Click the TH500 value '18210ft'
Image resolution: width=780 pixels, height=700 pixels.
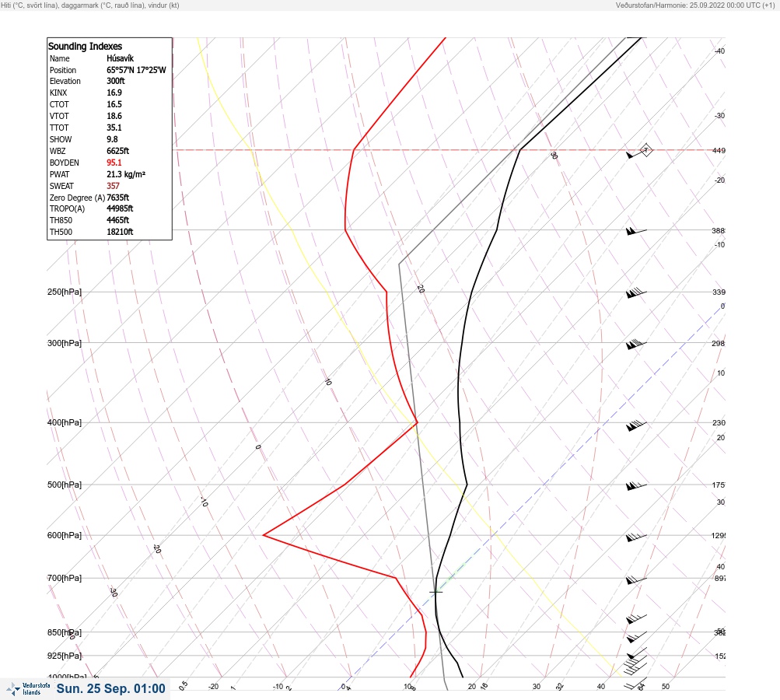coord(120,232)
